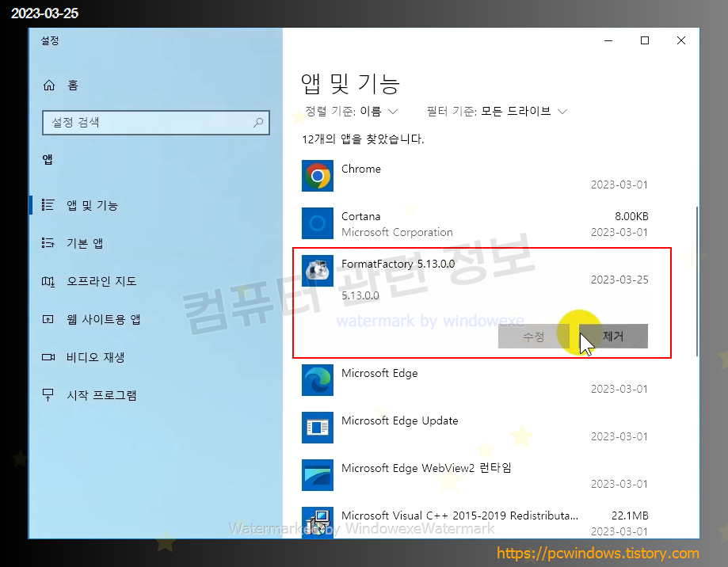Click Cortana size 8.00KB
728x567 pixels.
coord(631,216)
